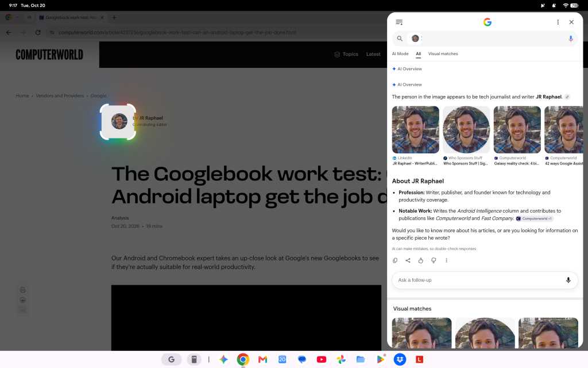
Task: Close the Google search side panel
Action: pyautogui.click(x=571, y=22)
